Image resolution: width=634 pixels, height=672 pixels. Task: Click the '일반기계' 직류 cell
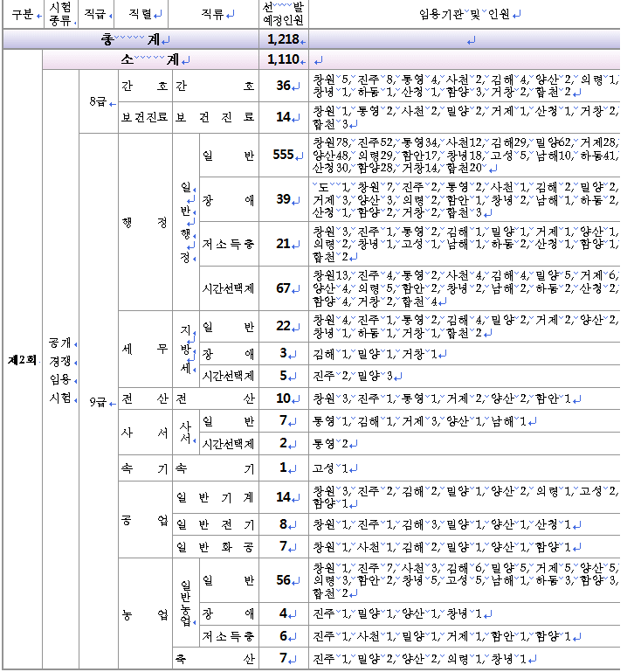point(216,497)
